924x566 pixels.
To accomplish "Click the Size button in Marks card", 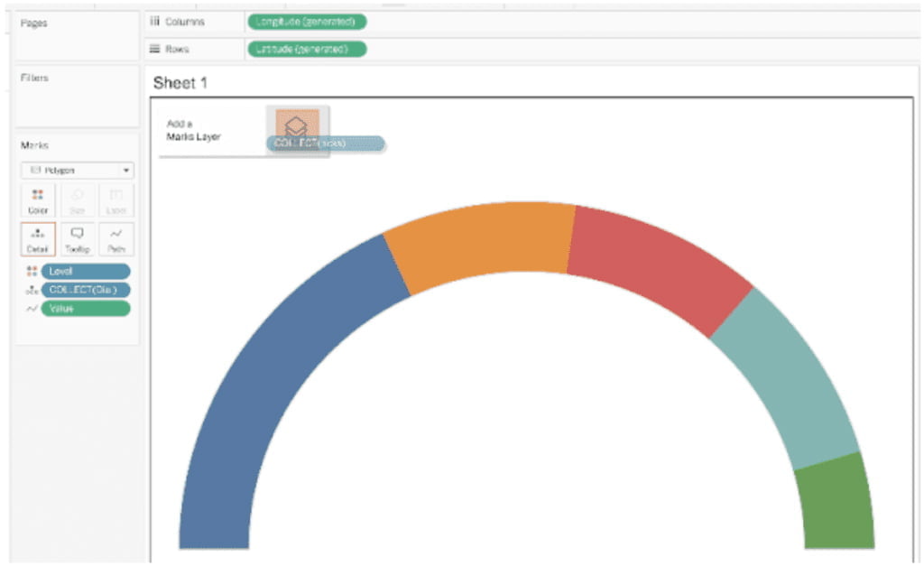I will coord(77,200).
